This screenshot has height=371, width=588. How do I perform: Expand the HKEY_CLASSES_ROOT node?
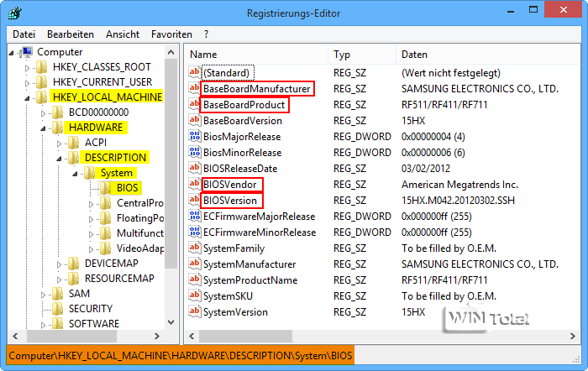coord(27,68)
